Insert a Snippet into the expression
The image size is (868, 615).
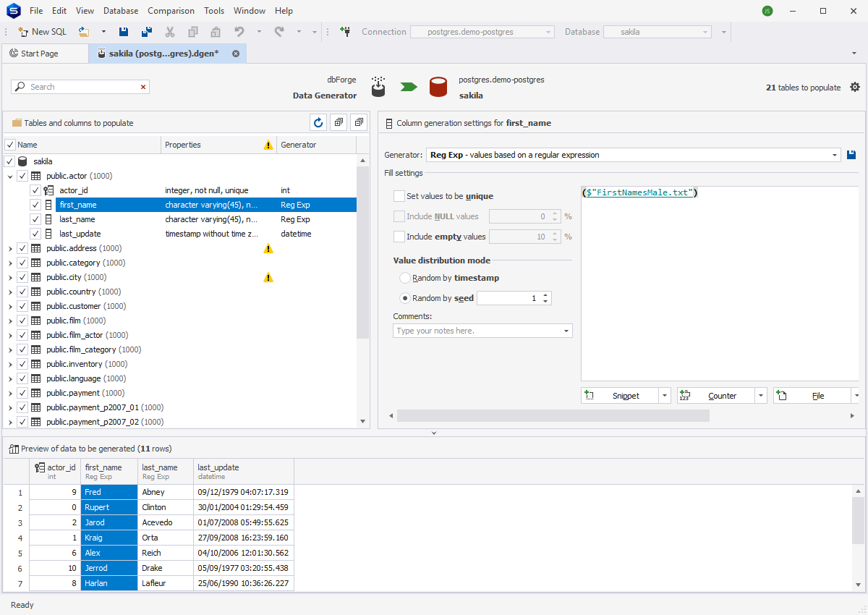[625, 395]
